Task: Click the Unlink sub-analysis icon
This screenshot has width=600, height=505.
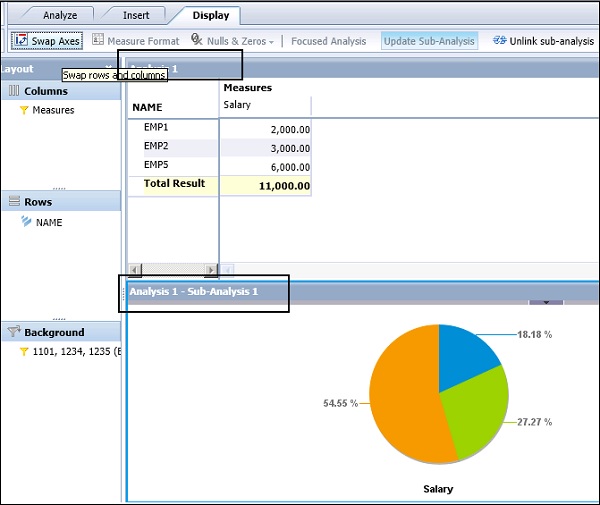Action: (x=500, y=40)
